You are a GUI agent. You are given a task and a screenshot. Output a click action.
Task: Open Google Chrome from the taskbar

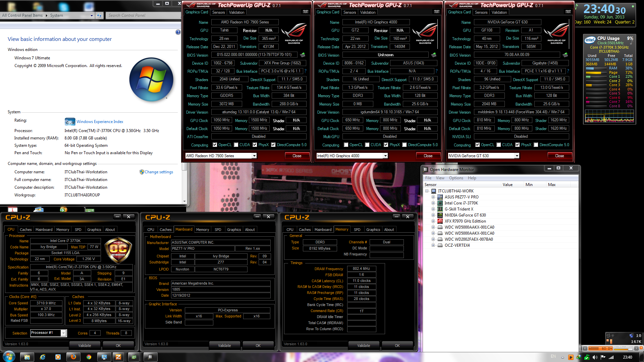coord(89,357)
